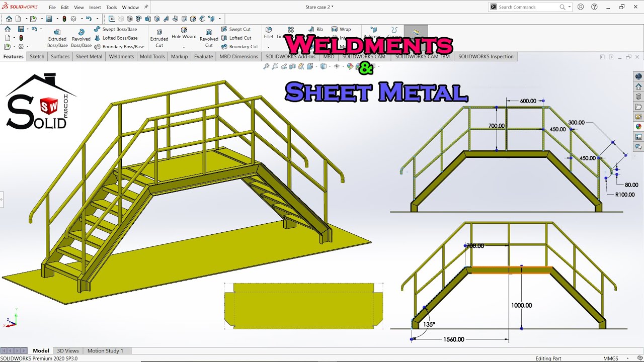The height and width of the screenshot is (362, 644).
Task: Choose Swept Boss/Base tool
Action: pyautogui.click(x=115, y=29)
